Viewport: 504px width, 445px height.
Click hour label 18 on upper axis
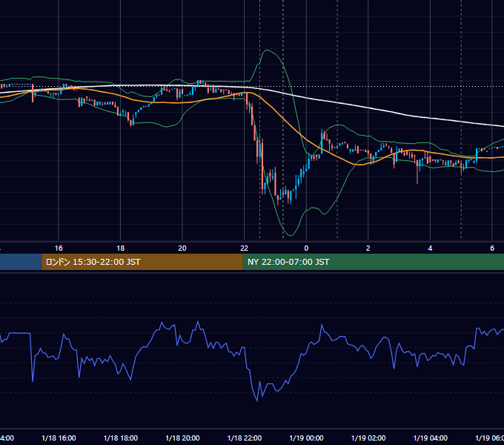(x=121, y=248)
